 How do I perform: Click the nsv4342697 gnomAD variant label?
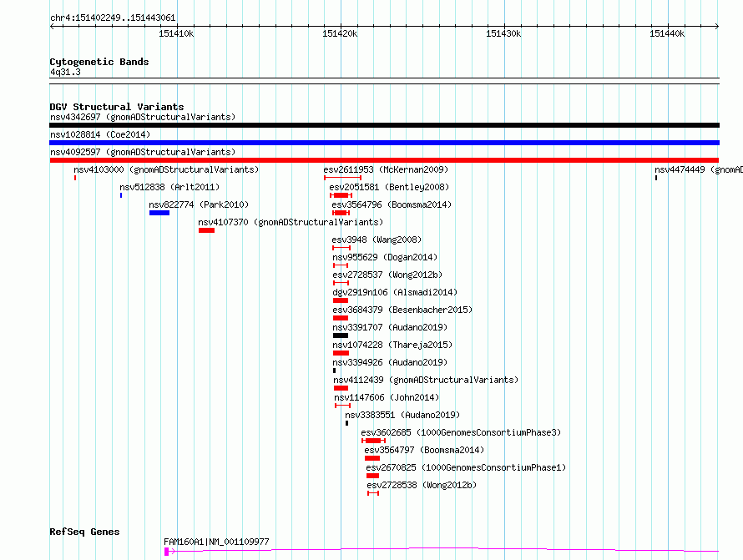pyautogui.click(x=143, y=117)
